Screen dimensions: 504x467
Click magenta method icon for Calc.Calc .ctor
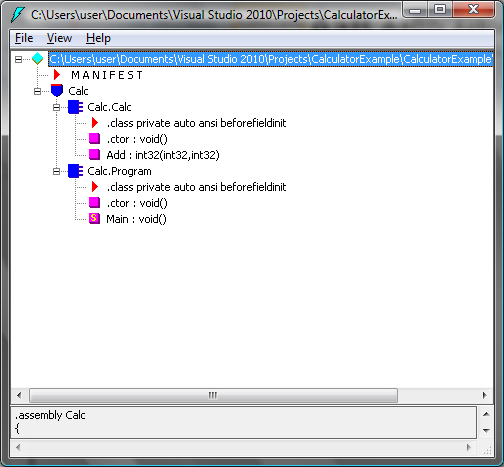94,139
